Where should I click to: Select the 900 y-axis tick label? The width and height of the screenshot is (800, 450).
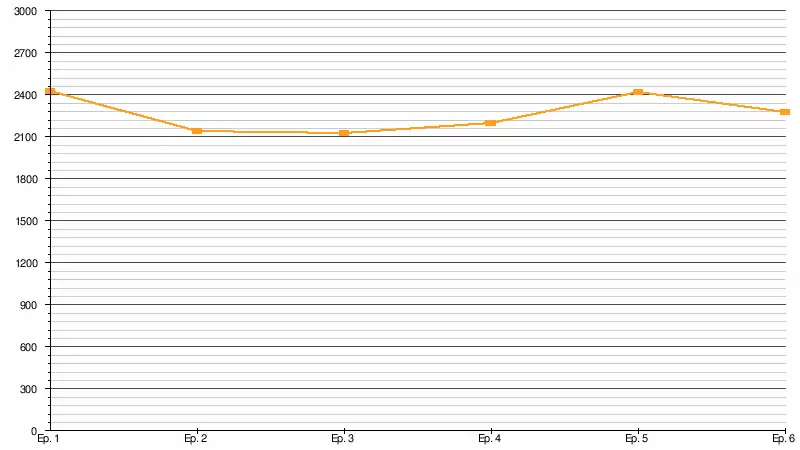(x=29, y=305)
